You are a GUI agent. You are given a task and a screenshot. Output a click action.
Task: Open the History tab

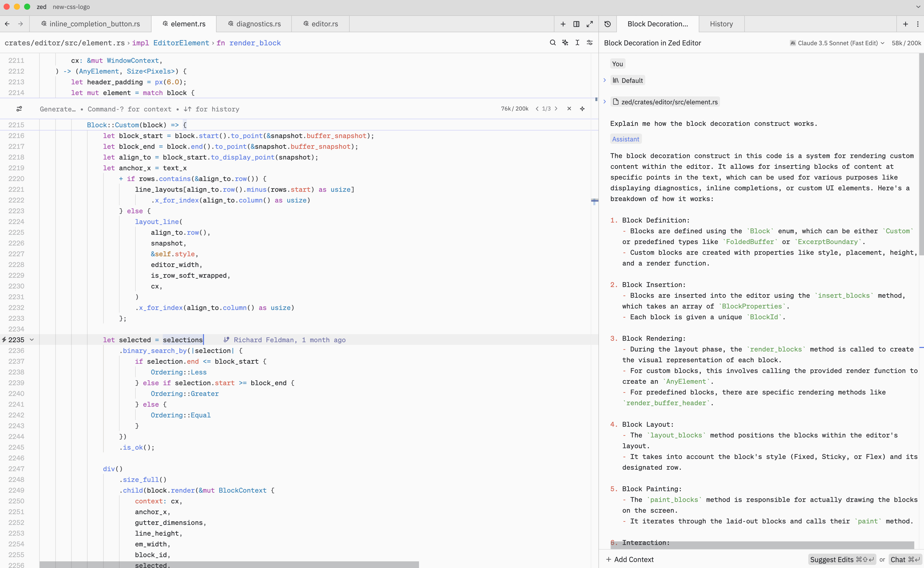pos(721,24)
